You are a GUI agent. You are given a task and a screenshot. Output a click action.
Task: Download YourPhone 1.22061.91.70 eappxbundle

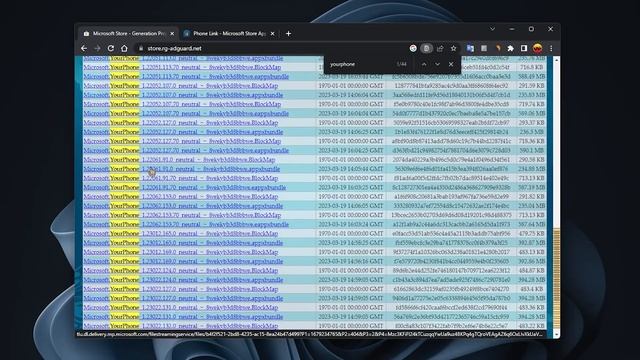tap(184, 187)
